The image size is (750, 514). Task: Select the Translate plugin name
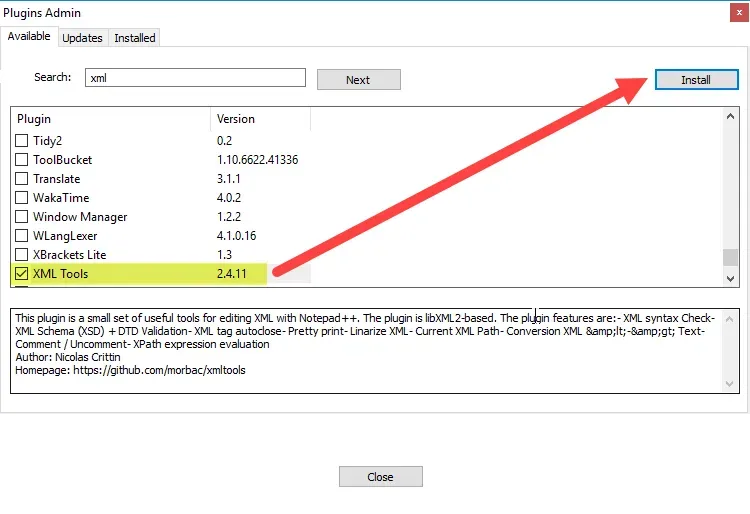tap(56, 179)
